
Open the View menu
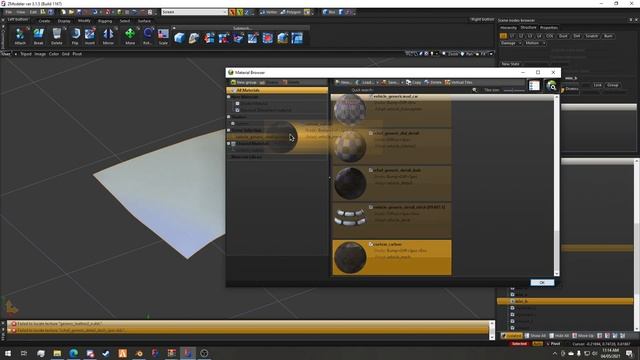tap(20, 12)
